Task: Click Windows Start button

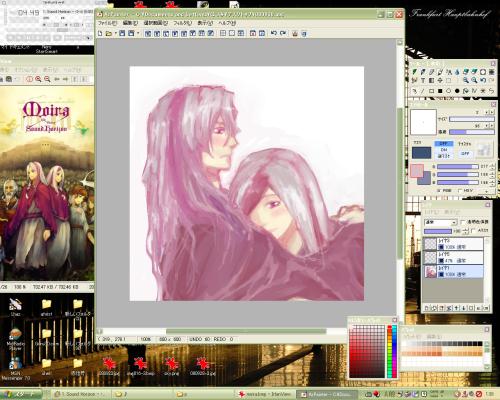Action: [21, 394]
